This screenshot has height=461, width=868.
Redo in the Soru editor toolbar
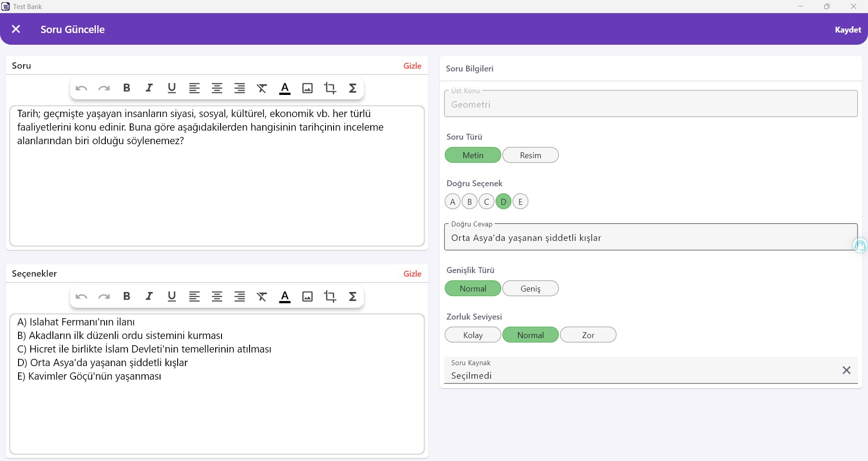[x=104, y=88]
